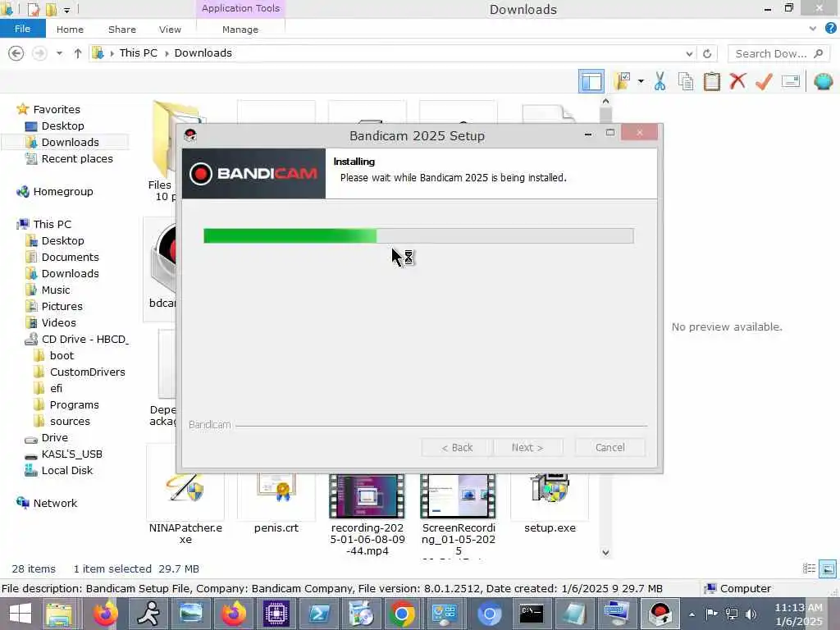Viewport: 840px width, 630px height.
Task: Open the Home ribbon tab
Action: (x=71, y=30)
